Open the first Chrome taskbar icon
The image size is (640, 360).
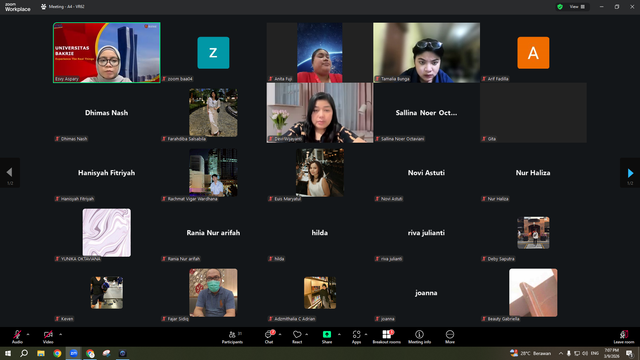(57, 353)
